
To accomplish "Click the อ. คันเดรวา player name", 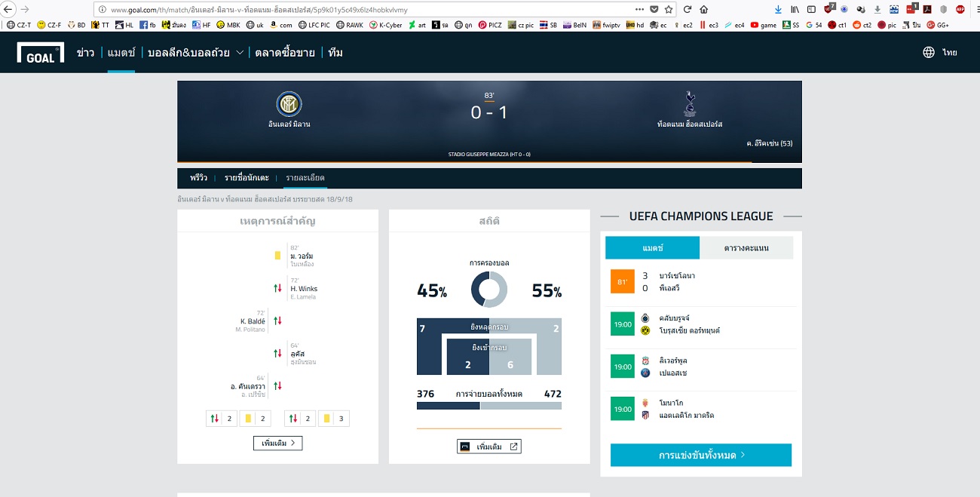I will (x=248, y=386).
